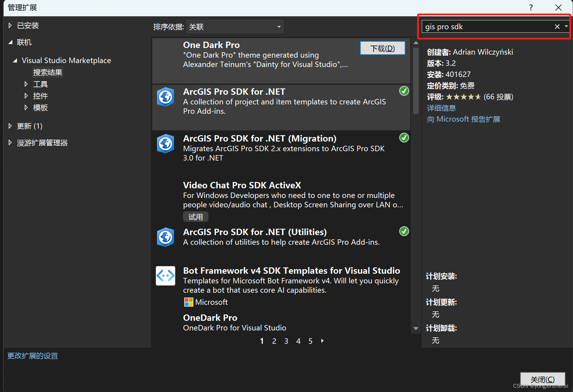Click the 关闭(C) button
This screenshot has height=392, width=573.
click(542, 379)
